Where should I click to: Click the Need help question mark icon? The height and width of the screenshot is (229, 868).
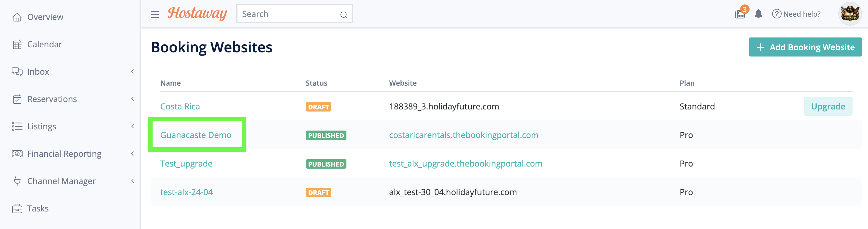(776, 14)
